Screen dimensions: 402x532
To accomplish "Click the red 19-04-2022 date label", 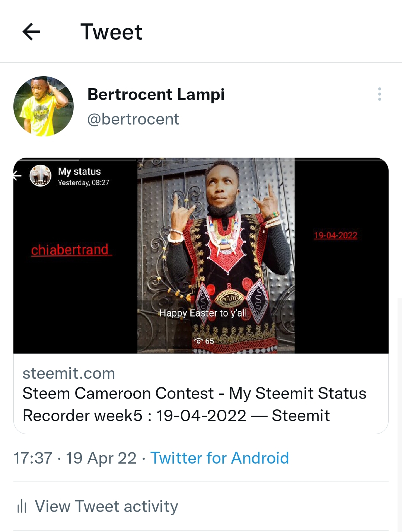I will pyautogui.click(x=335, y=235).
